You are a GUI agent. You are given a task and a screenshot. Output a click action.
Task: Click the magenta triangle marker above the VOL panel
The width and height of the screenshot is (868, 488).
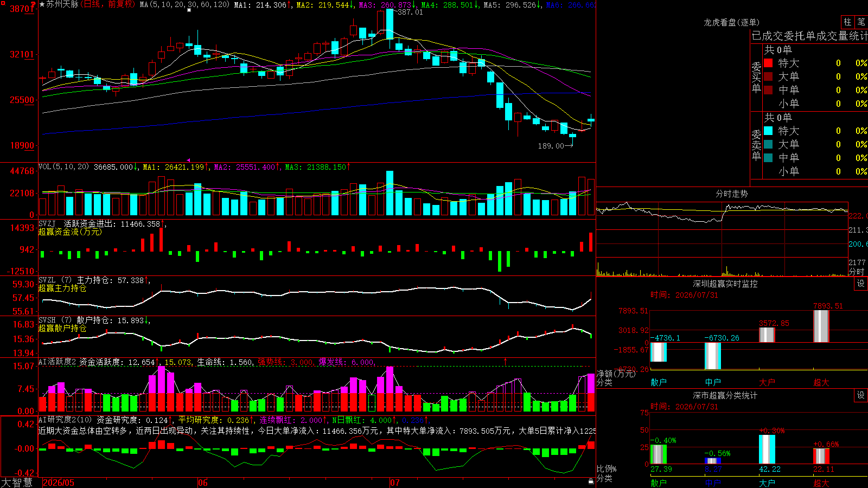click(188, 160)
